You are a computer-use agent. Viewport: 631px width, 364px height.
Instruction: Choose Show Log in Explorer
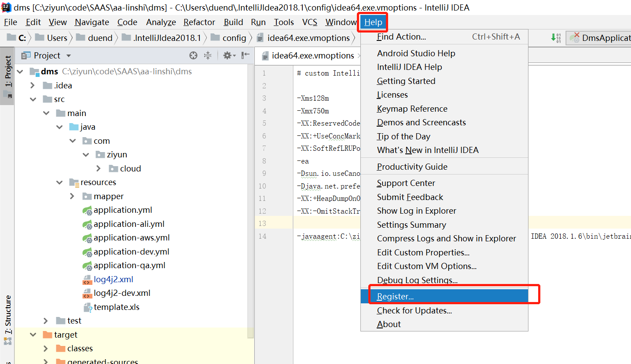[444, 211]
